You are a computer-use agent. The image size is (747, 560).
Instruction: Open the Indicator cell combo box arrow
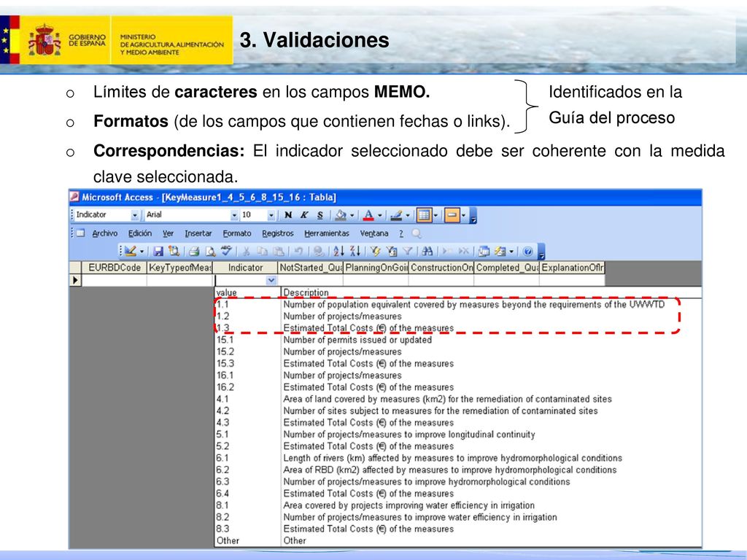[x=271, y=281]
